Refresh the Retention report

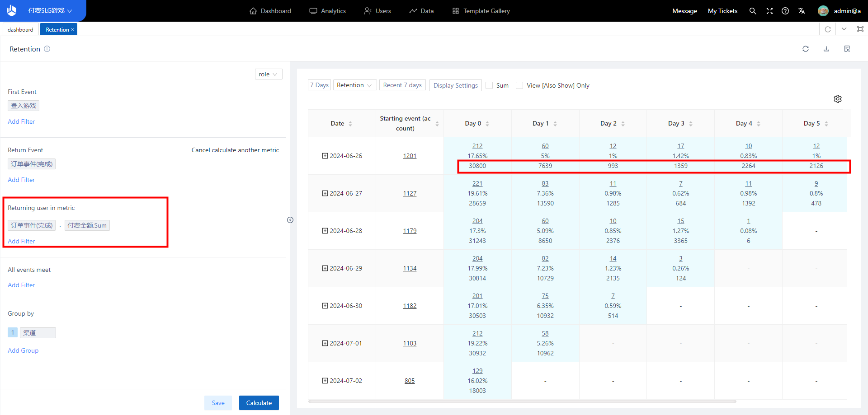tap(805, 49)
